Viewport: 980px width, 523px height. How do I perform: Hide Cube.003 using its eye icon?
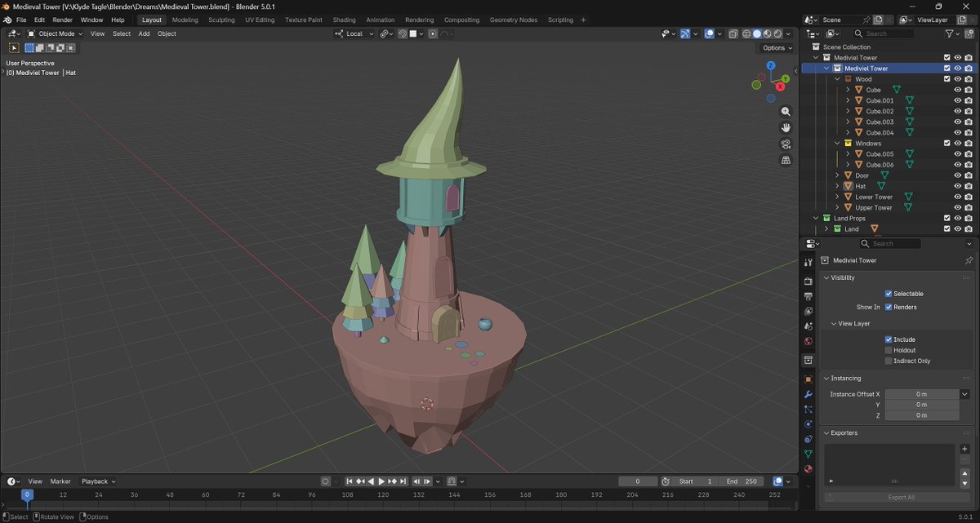(957, 122)
